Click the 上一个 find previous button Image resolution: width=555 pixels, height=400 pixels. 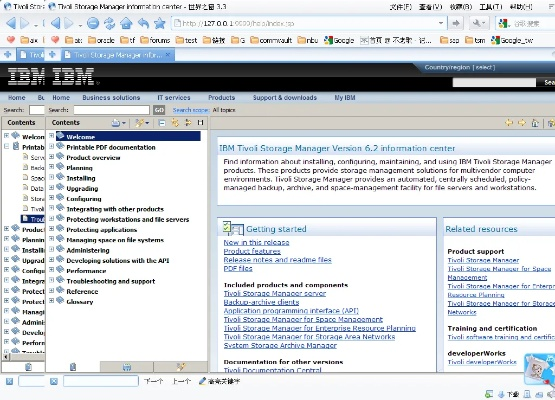click(181, 381)
